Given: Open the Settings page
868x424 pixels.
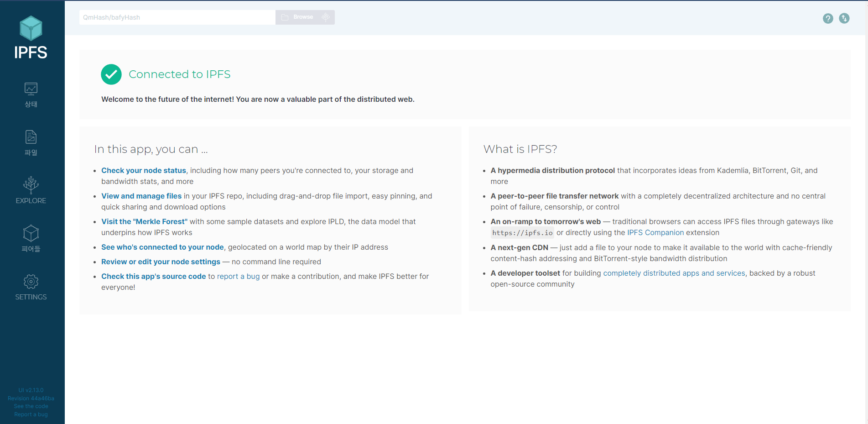Looking at the screenshot, I should (31, 288).
